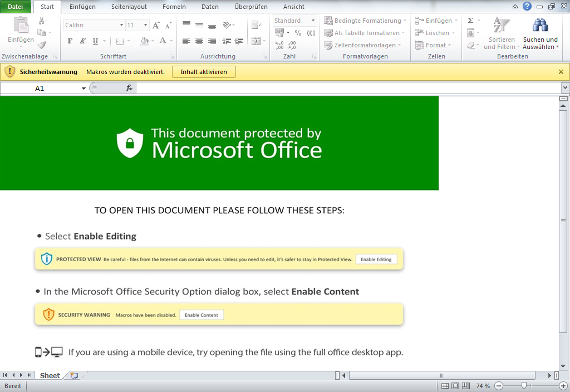This screenshot has width=570, height=392.
Task: Open the Datei menu
Action: pos(16,7)
